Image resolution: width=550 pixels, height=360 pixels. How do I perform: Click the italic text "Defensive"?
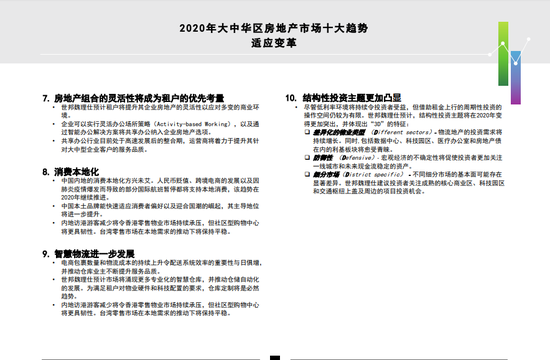pos(356,158)
